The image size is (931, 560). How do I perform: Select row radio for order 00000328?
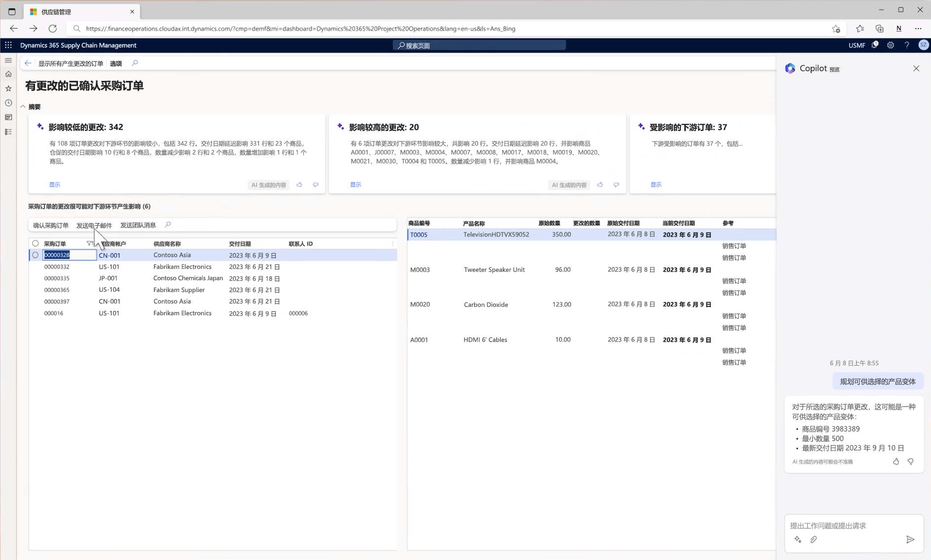coord(36,255)
